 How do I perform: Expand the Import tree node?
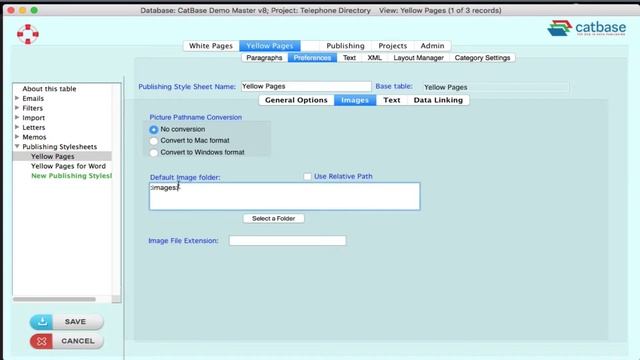[x=17, y=118]
